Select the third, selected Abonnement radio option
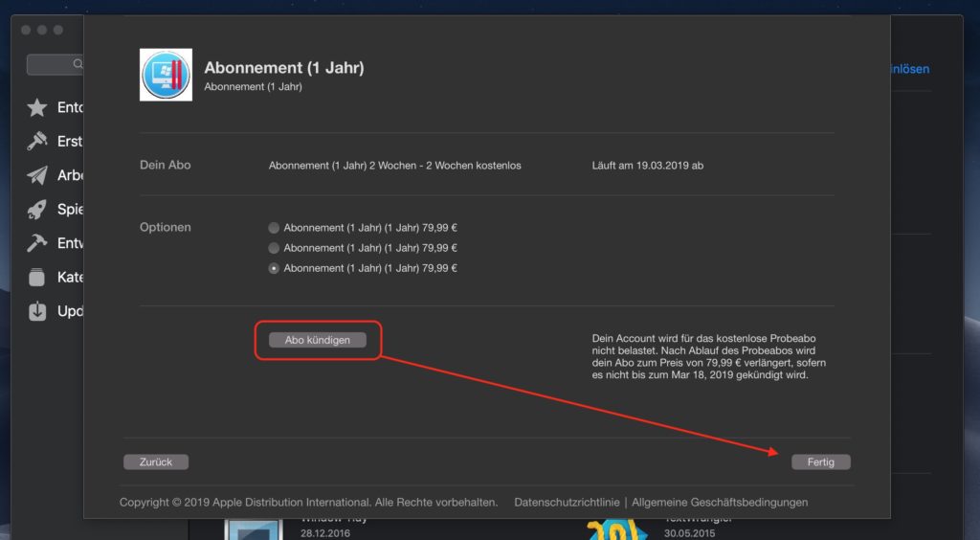 coord(274,268)
